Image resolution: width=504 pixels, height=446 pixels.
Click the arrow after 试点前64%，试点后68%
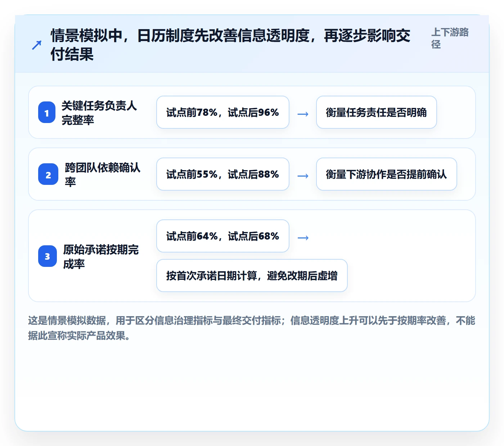pos(303,238)
